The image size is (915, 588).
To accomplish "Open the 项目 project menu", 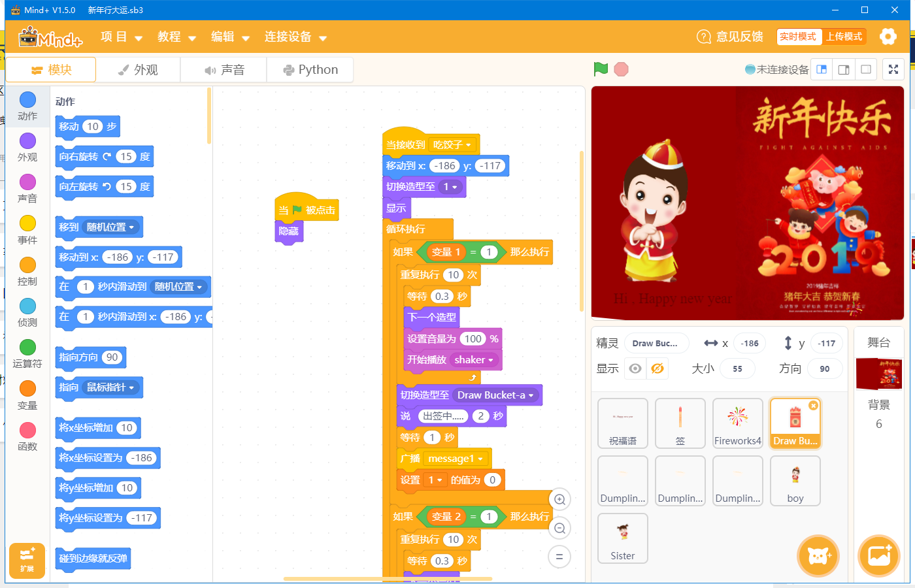I will pyautogui.click(x=122, y=37).
